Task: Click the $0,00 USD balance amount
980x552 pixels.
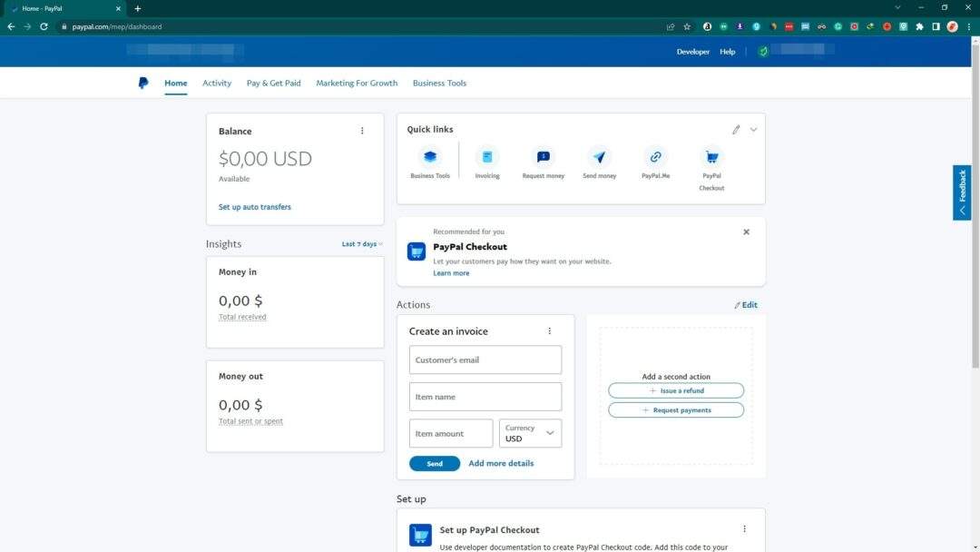Action: coord(265,159)
